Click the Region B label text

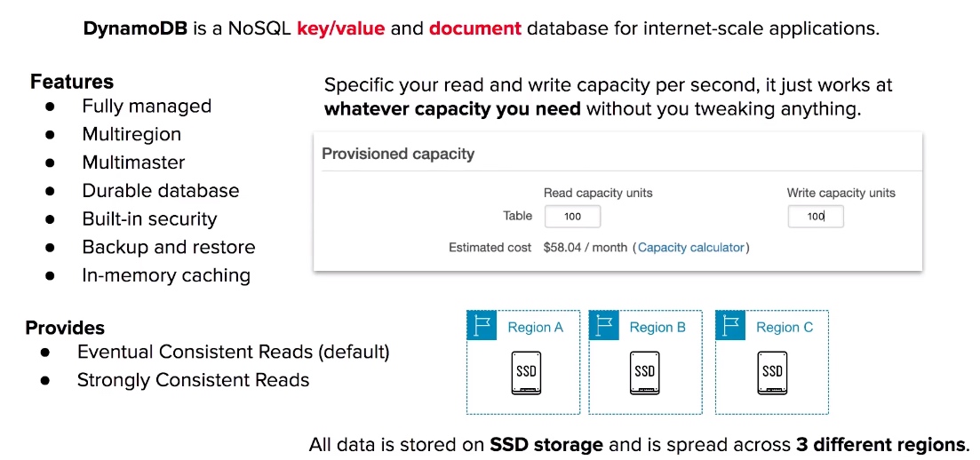click(657, 327)
